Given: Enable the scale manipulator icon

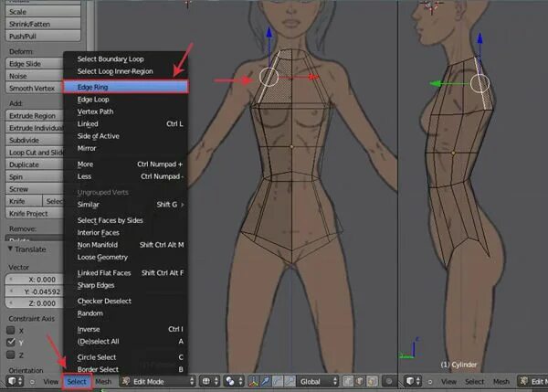Looking at the screenshot, I should (289, 381).
